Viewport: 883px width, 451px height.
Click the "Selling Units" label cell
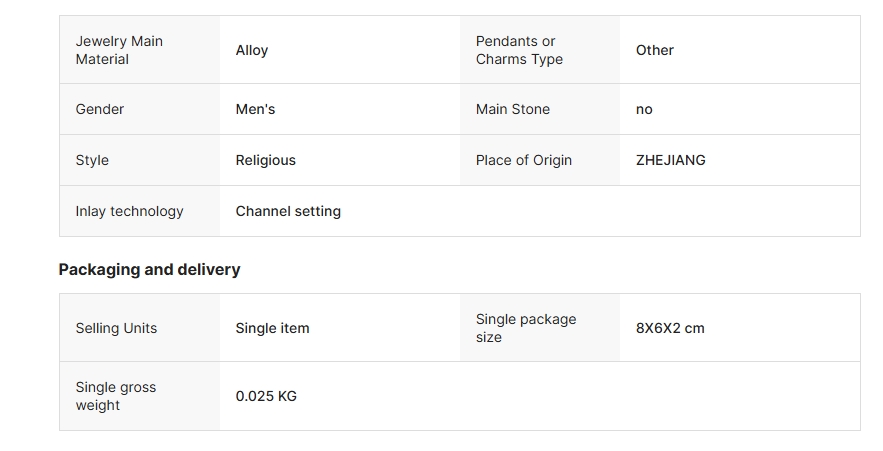[x=116, y=328]
